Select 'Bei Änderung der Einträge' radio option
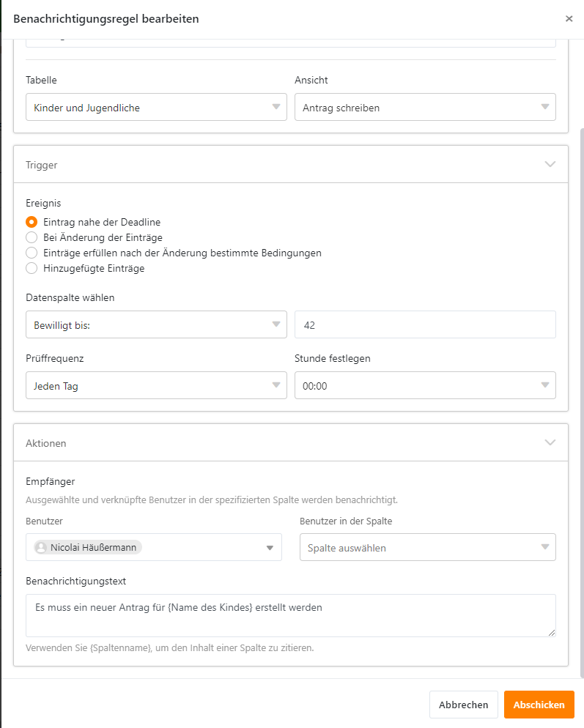 (32, 237)
